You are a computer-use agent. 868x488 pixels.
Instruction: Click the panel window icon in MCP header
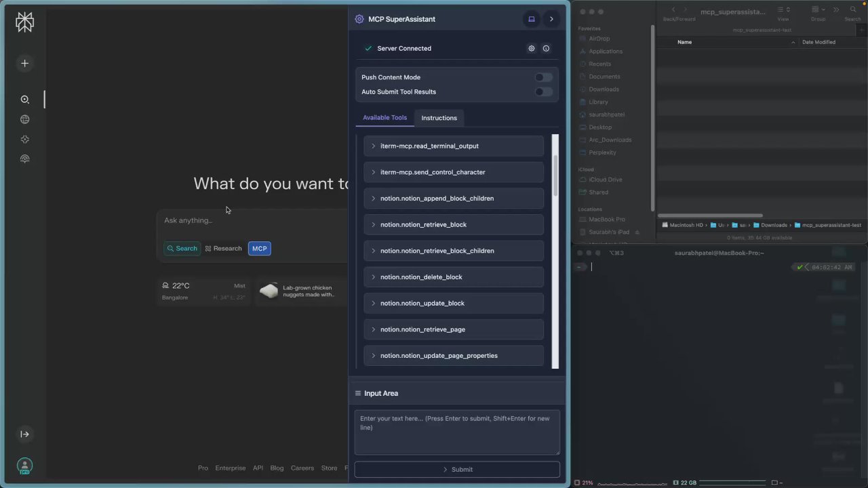coord(532,19)
